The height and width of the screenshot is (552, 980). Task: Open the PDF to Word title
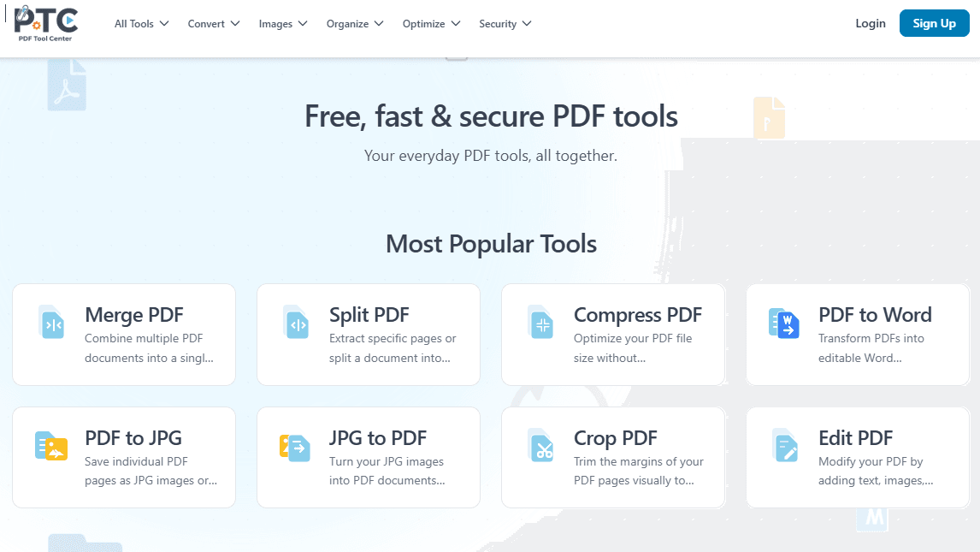click(875, 315)
